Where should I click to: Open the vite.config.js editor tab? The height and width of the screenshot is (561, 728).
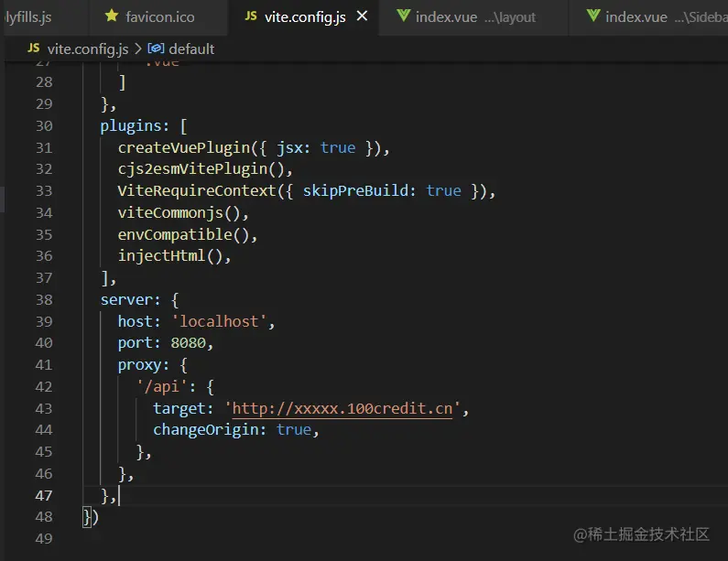coord(303,17)
